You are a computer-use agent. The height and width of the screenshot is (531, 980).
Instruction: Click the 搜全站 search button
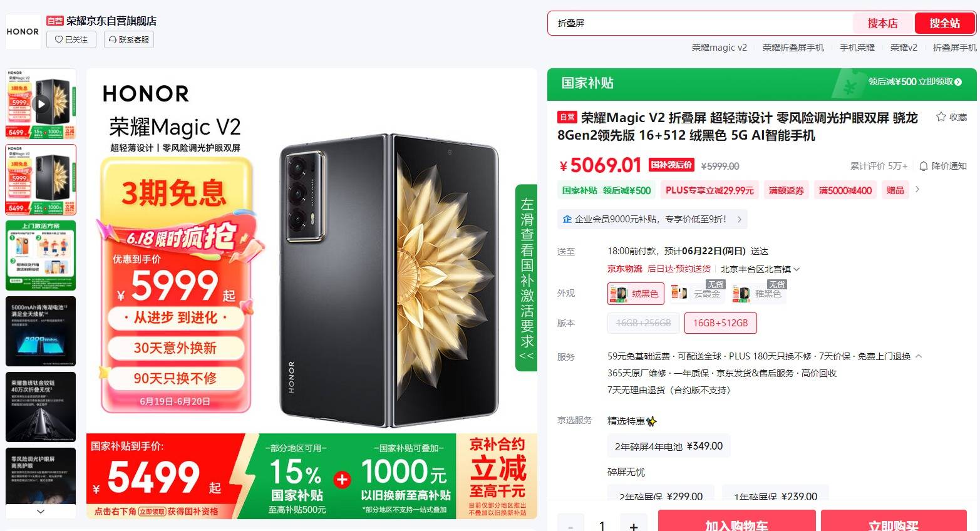[944, 23]
